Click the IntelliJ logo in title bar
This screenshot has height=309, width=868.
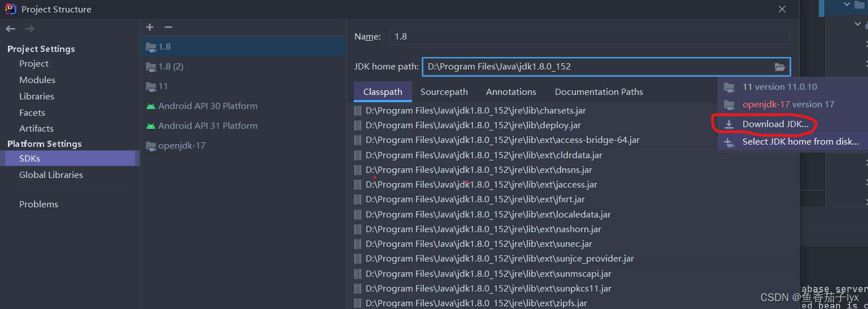11,9
